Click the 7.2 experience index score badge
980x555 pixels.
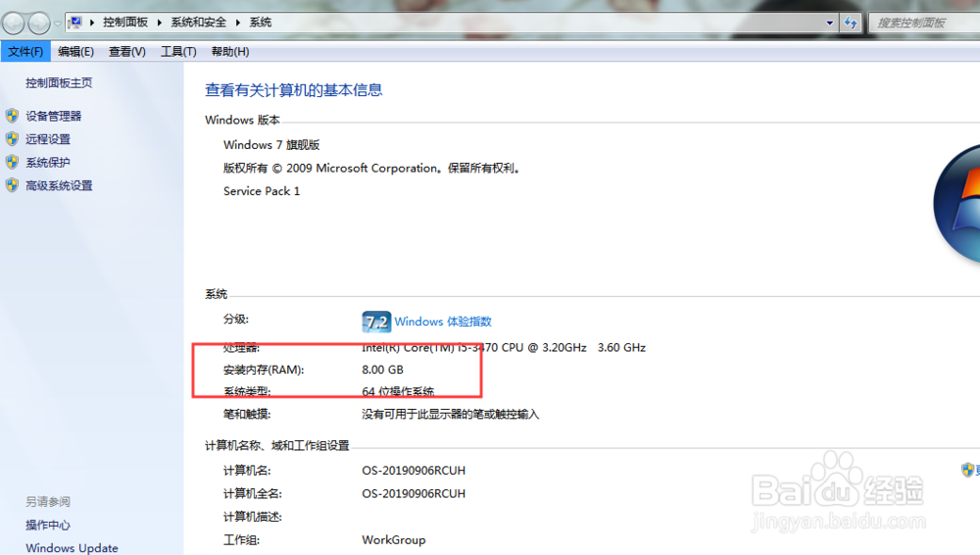[376, 322]
